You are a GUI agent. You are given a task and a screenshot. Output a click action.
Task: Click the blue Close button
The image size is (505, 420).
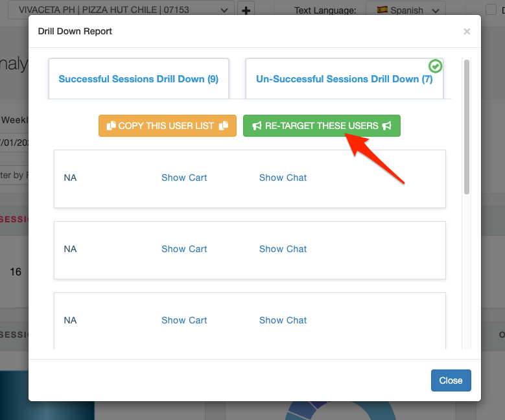[451, 380]
